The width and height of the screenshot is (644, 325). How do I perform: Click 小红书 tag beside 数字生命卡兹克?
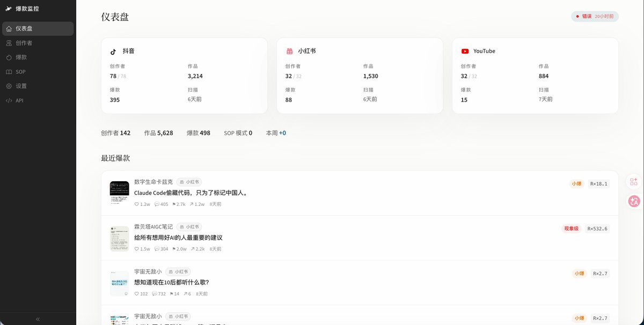tap(189, 182)
